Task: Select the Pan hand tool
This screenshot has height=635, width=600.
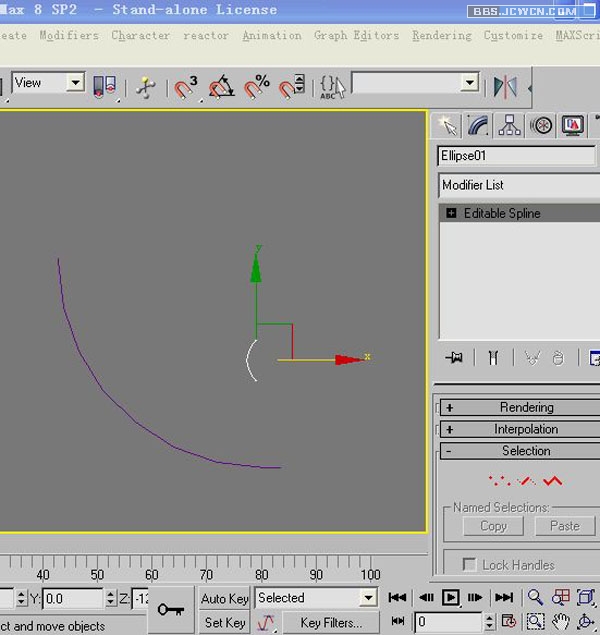Action: click(561, 621)
